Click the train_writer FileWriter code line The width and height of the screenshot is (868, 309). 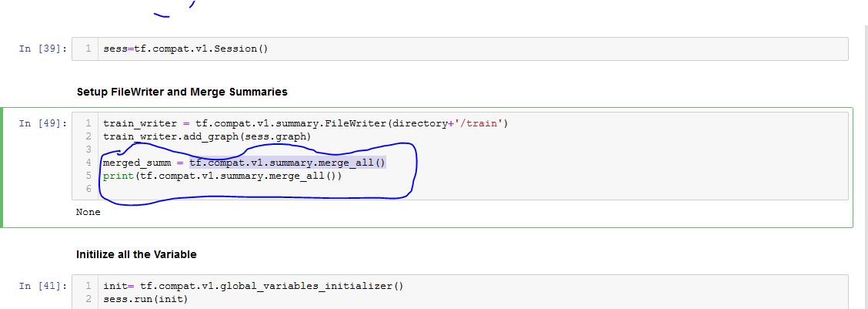[305, 123]
